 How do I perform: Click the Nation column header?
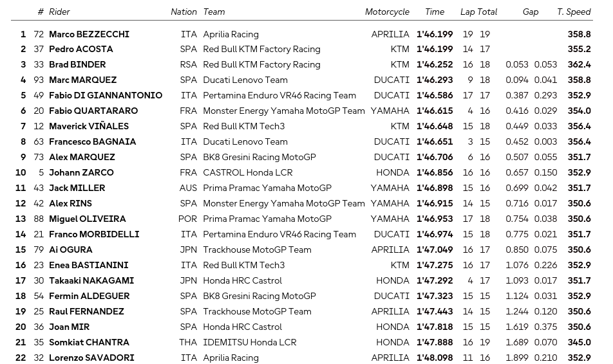[184, 12]
